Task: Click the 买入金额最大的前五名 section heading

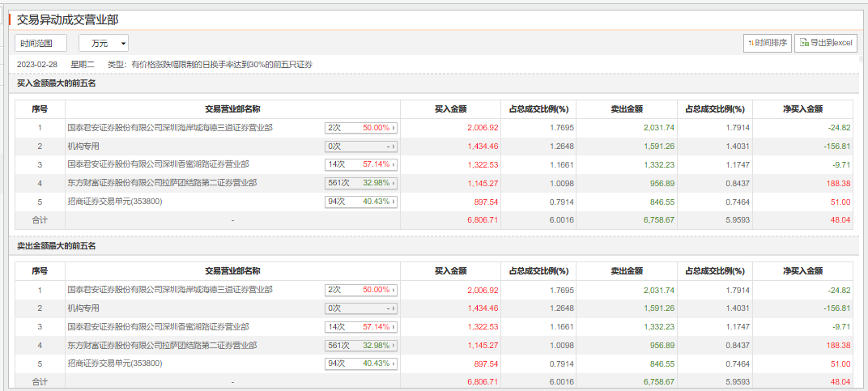Action: 57,83
